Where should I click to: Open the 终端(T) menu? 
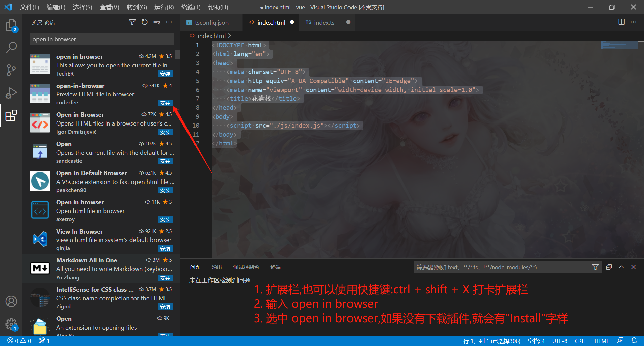click(x=190, y=7)
